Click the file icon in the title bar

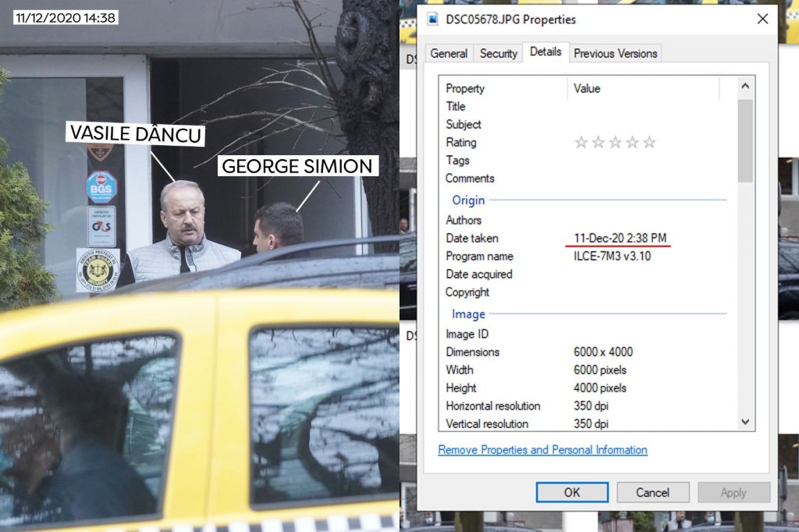432,19
